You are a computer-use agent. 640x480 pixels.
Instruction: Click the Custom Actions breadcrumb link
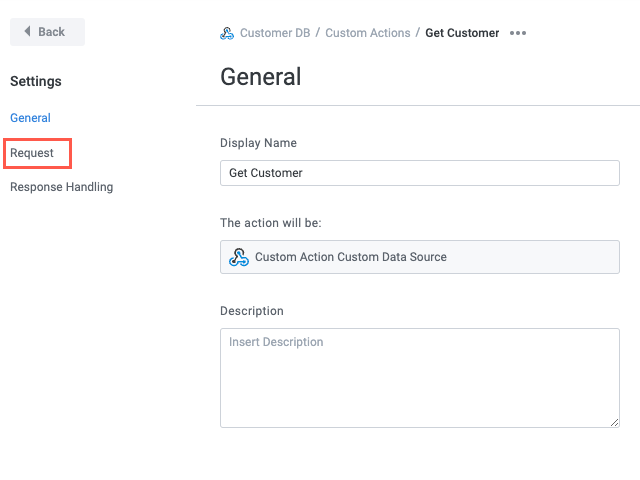(368, 33)
